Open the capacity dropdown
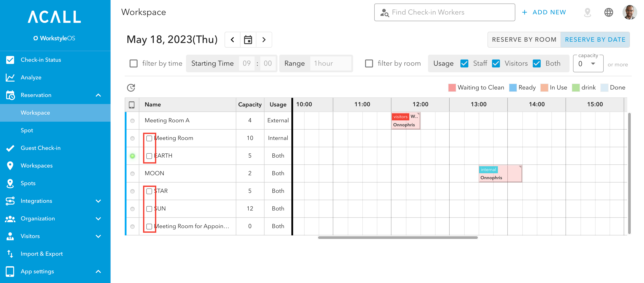Image resolution: width=644 pixels, height=283 pixels. click(x=588, y=64)
